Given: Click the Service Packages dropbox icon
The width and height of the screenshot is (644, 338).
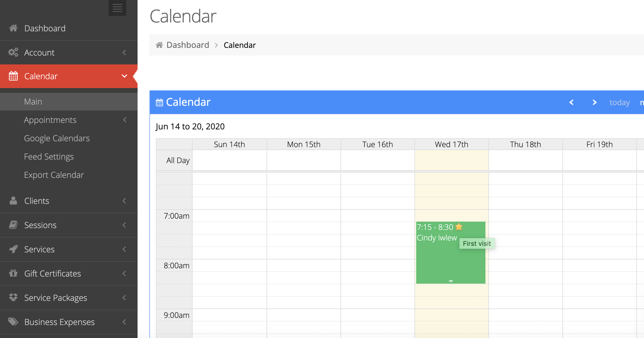Looking at the screenshot, I should point(13,298).
